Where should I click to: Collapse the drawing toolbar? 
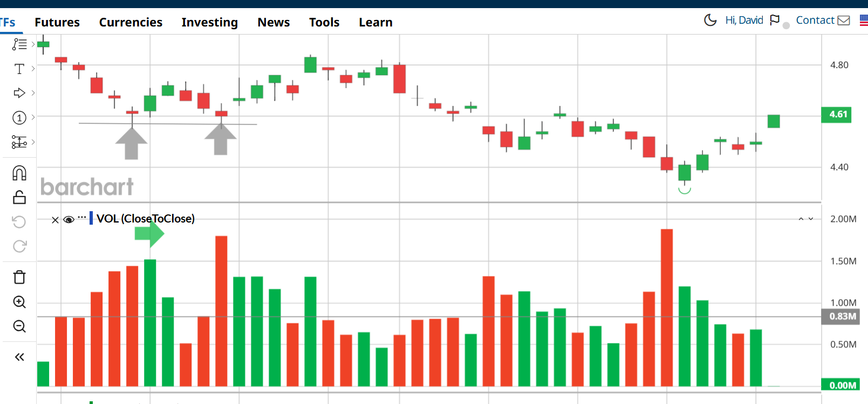click(19, 357)
